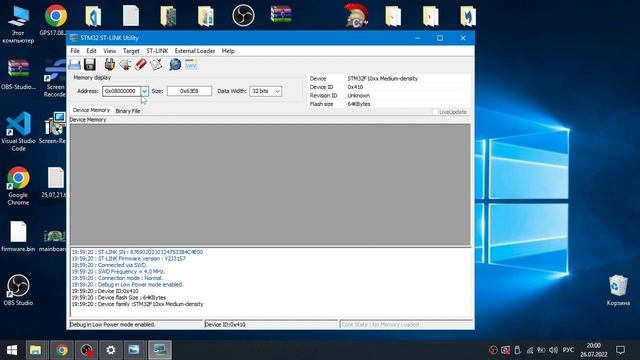Select the OBS-Studio WinRAR archive desktop icon
Image resolution: width=640 pixels, height=360 pixels.
tap(18, 74)
